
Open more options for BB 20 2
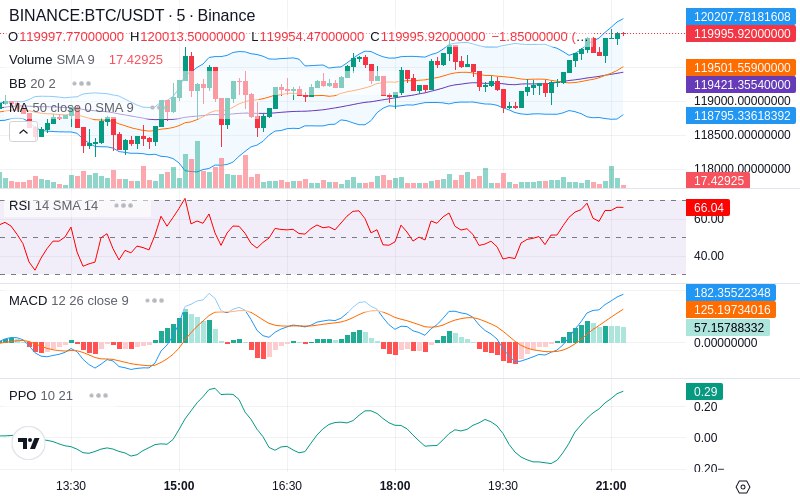click(x=82, y=83)
